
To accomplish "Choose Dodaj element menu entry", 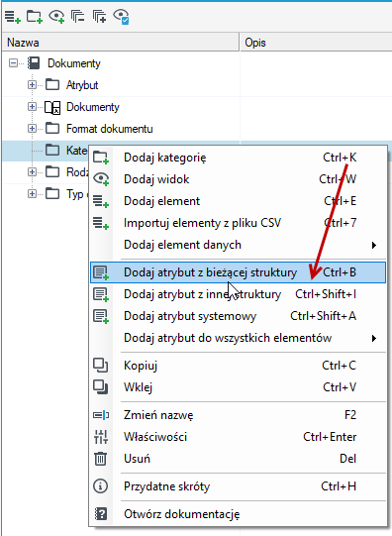I will pyautogui.click(x=238, y=201).
